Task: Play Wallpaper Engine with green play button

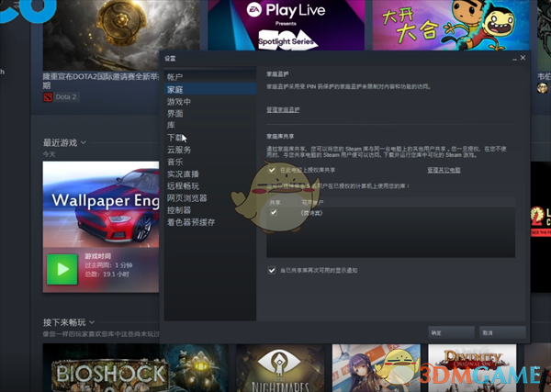Action: coord(62,269)
